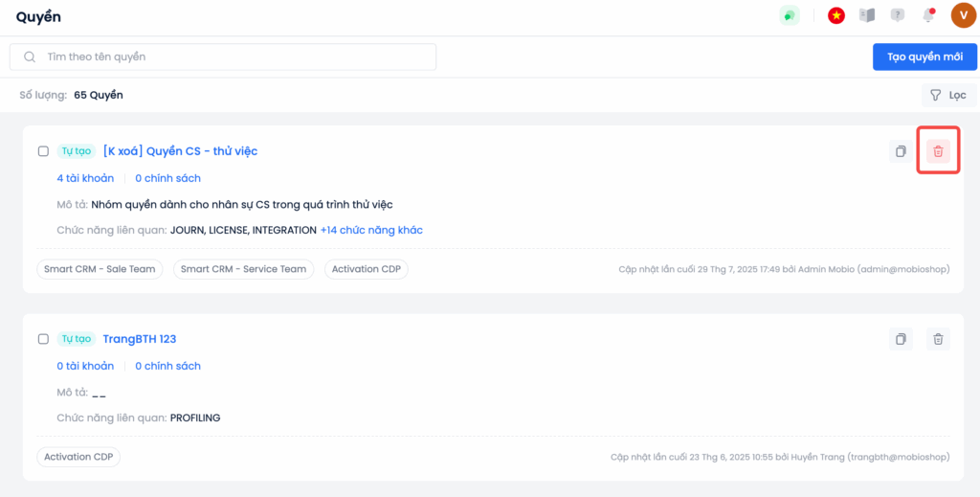
Task: Expand "+14 chức năng khác" list
Action: 371,230
